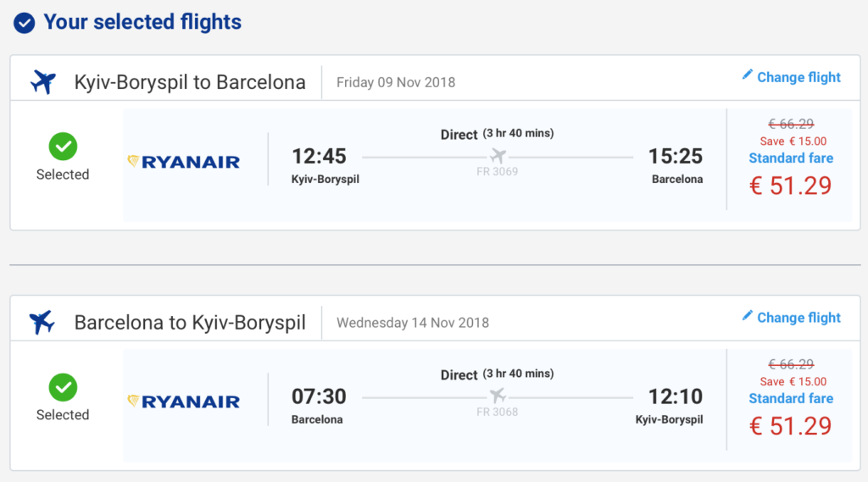Select the Standard fare label on the outbound flight

tap(791, 158)
